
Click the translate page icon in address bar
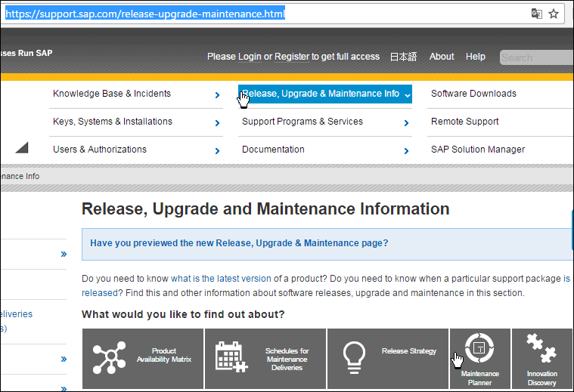(x=536, y=14)
